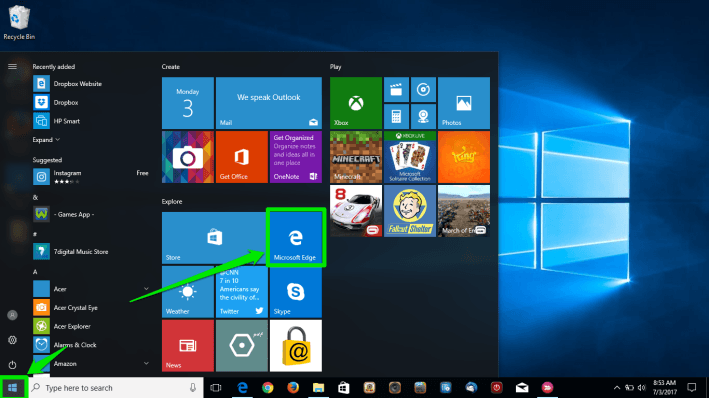709x398 pixels.
Task: Open Microsoft Solitaire Collection tile
Action: pyautogui.click(x=410, y=157)
